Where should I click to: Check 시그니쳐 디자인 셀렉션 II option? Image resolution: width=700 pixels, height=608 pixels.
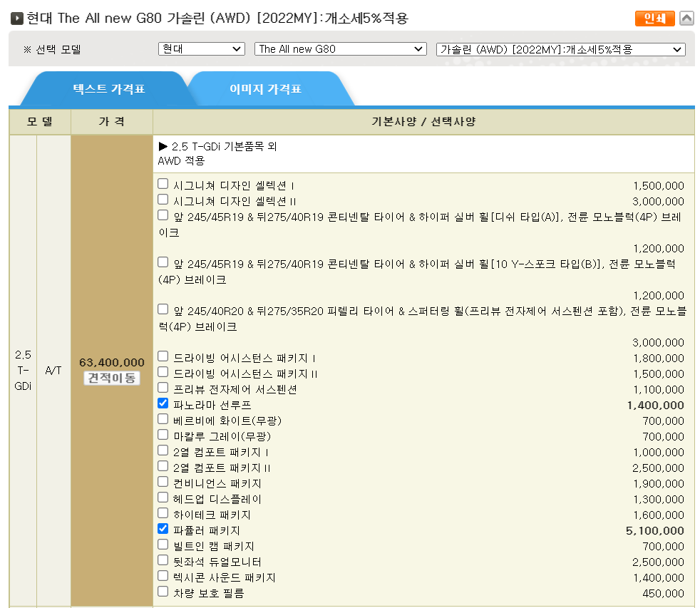[x=163, y=200]
